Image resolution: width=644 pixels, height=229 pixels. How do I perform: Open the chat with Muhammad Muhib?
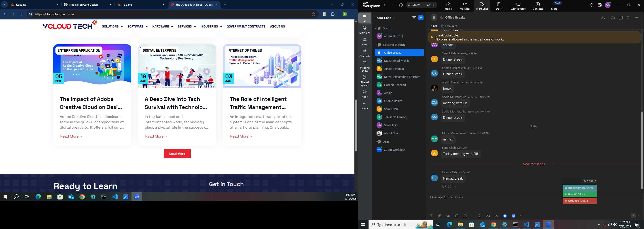(x=399, y=61)
